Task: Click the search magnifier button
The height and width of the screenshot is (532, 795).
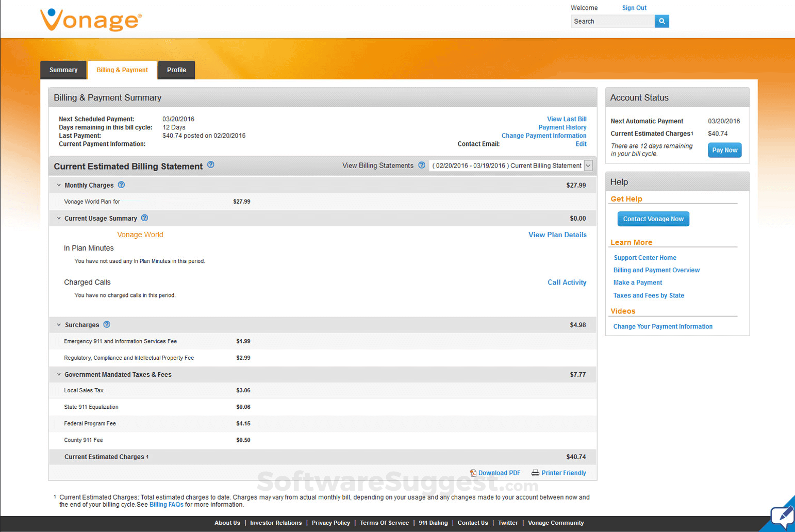Action: click(x=661, y=21)
